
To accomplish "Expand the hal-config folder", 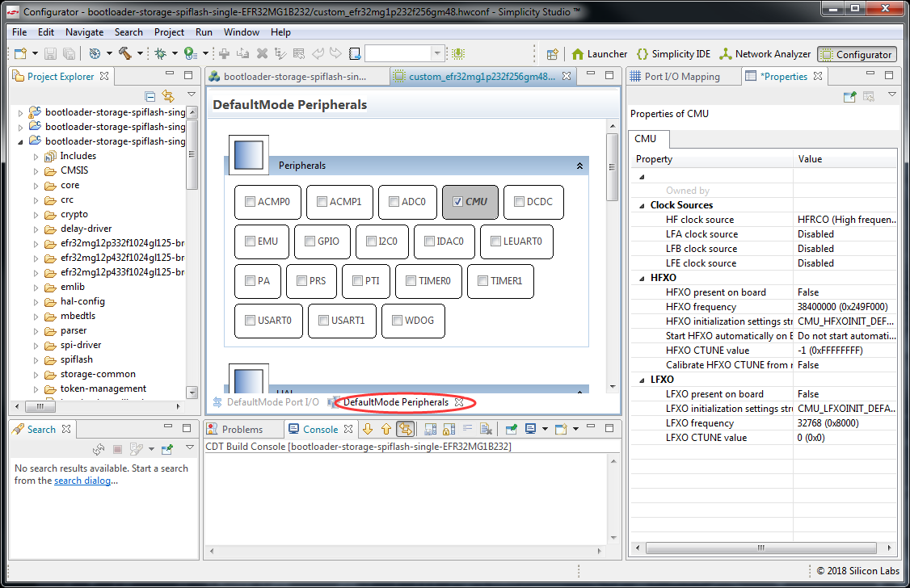I will 36,301.
